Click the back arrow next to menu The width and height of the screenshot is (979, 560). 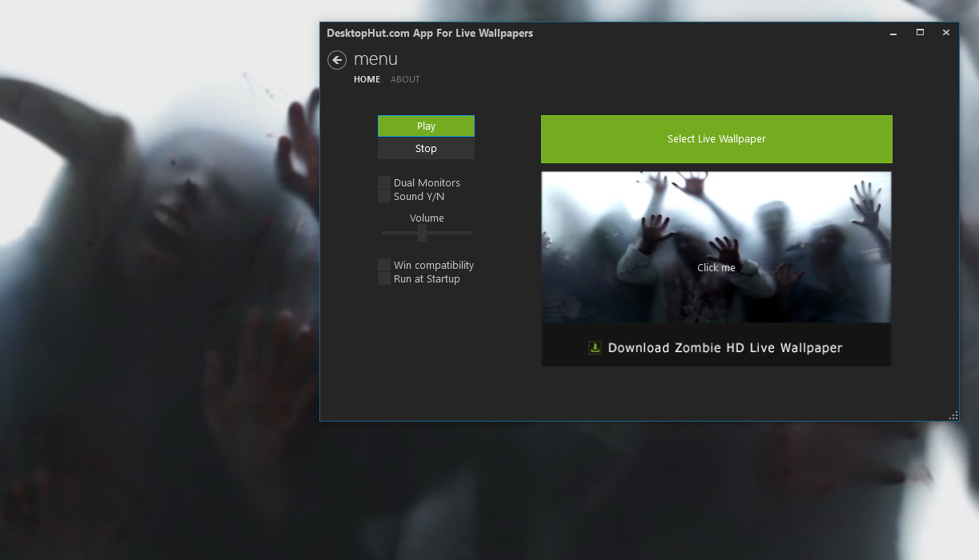click(x=337, y=60)
